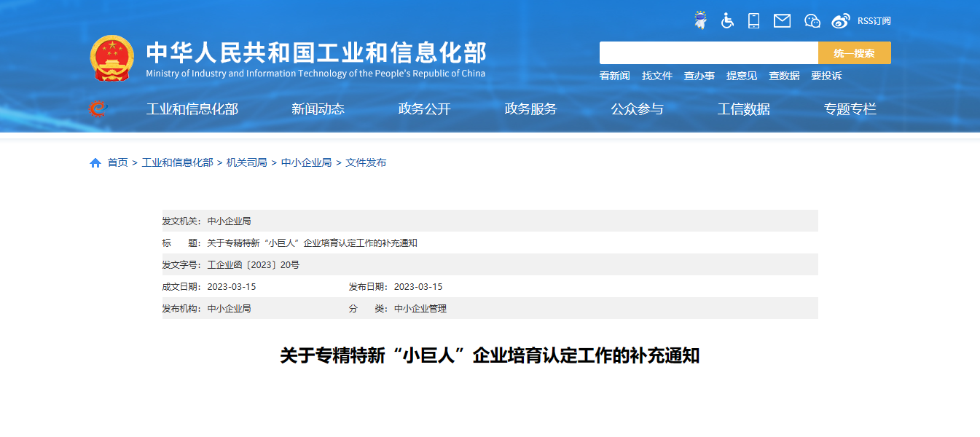This screenshot has width=980, height=437.
Task: Click the mobile phone version icon
Action: click(754, 20)
